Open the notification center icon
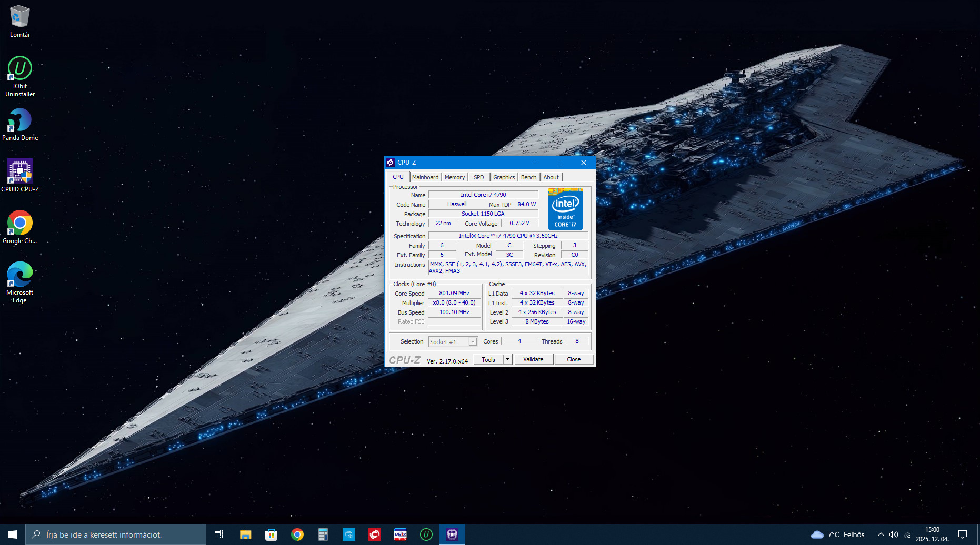This screenshot has height=545, width=980. click(x=963, y=534)
